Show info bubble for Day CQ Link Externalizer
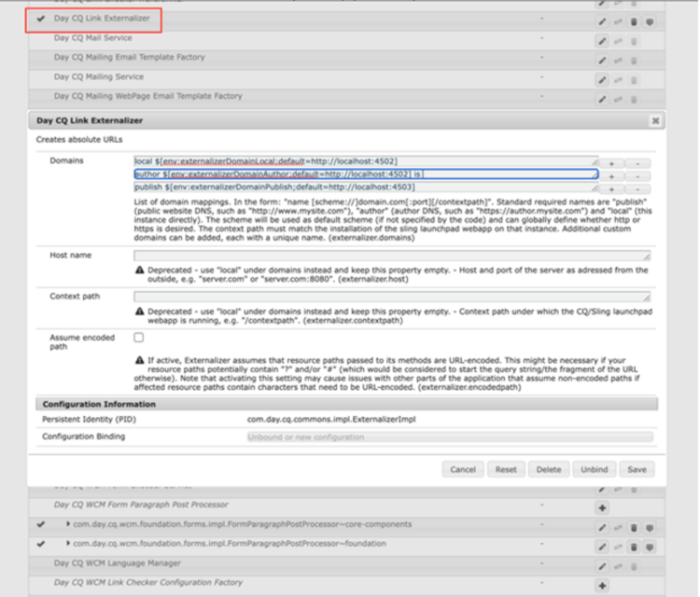The width and height of the screenshot is (700, 597). [650, 21]
